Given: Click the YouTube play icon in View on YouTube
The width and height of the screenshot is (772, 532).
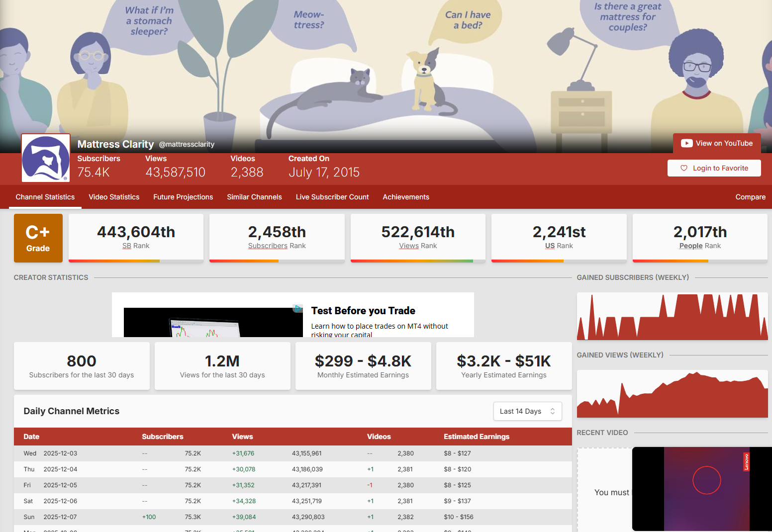Looking at the screenshot, I should [686, 143].
